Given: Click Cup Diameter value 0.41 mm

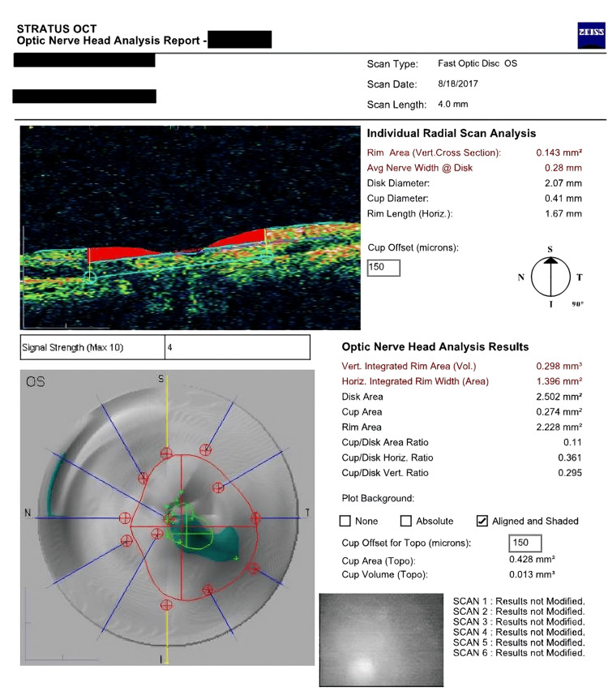Looking at the screenshot, I should click(563, 198).
